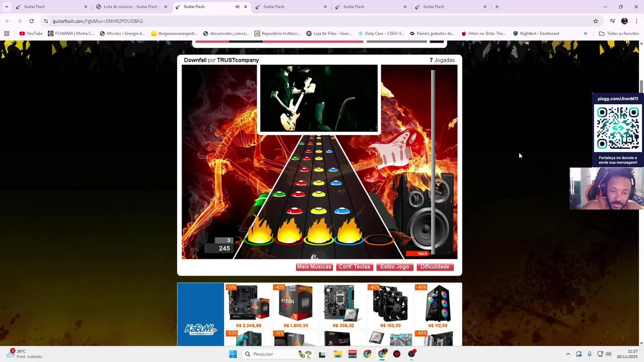Open the Painéis gratuitos bookmark

pyautogui.click(x=432, y=34)
